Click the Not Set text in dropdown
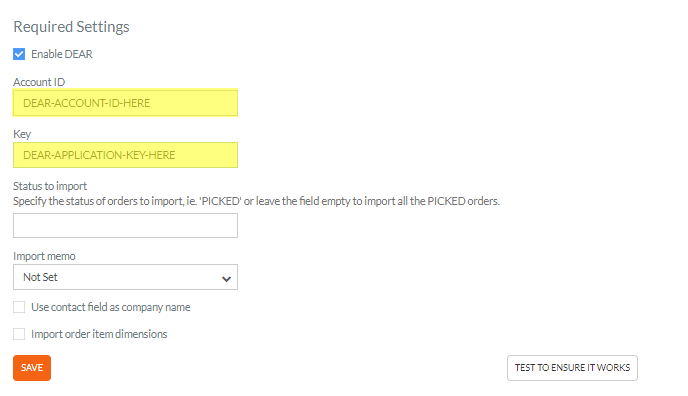This screenshot has width=688, height=396. pos(40,277)
